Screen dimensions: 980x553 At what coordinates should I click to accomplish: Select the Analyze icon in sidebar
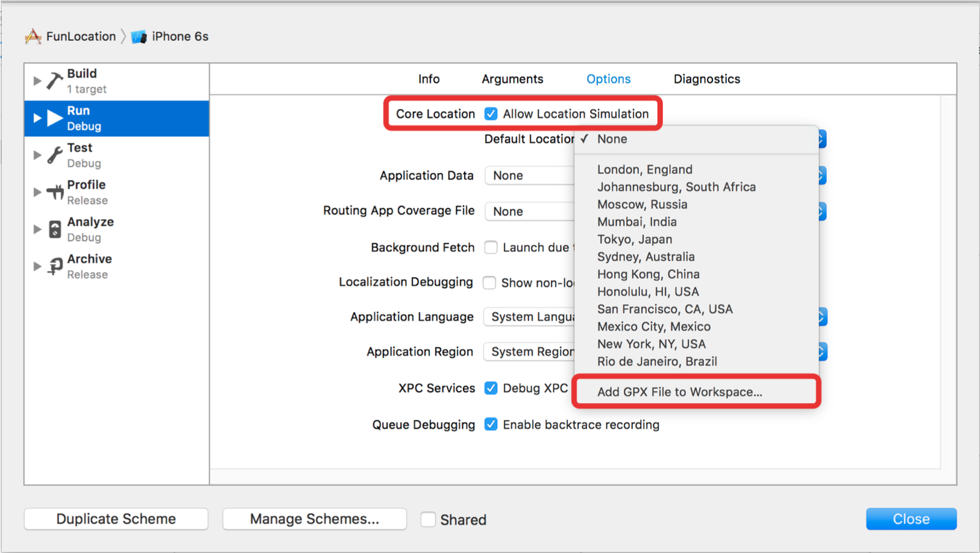tap(55, 230)
